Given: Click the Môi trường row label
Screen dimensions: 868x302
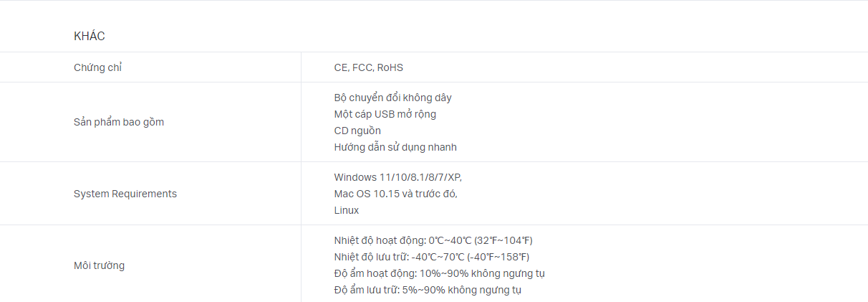Looking at the screenshot, I should coord(99,265).
